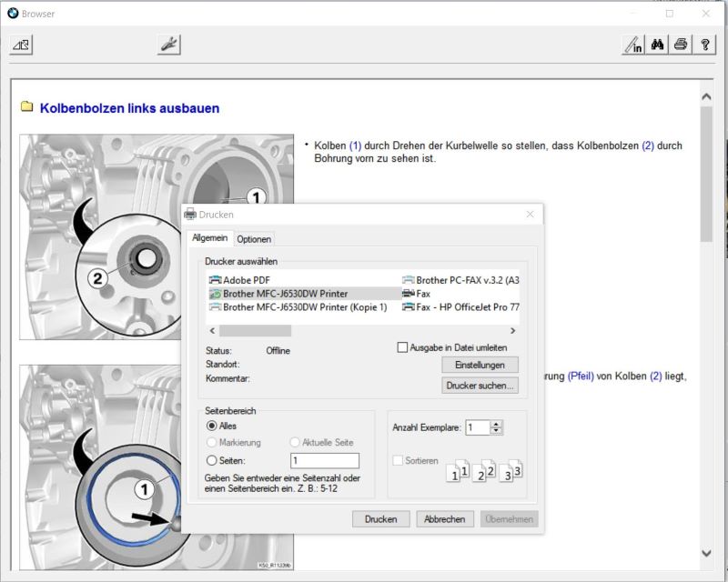
Task: Choose the Brother PC-FAX v.3.2 printer
Action: 460,280
